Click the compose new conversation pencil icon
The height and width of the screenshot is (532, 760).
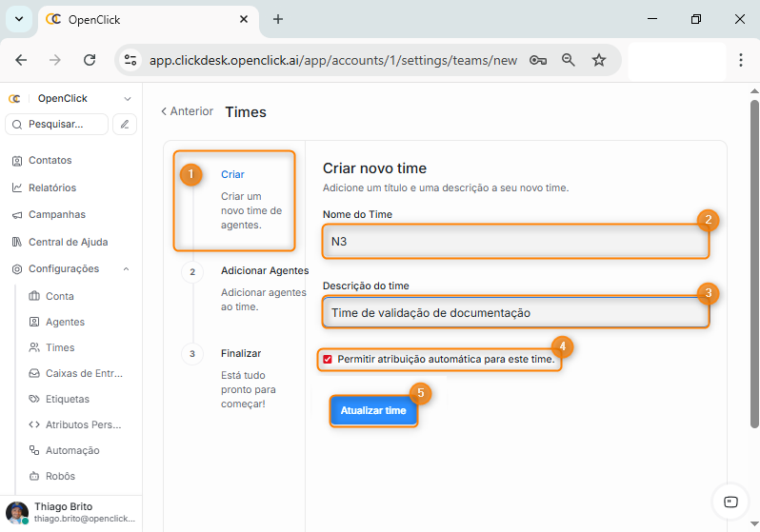click(125, 124)
